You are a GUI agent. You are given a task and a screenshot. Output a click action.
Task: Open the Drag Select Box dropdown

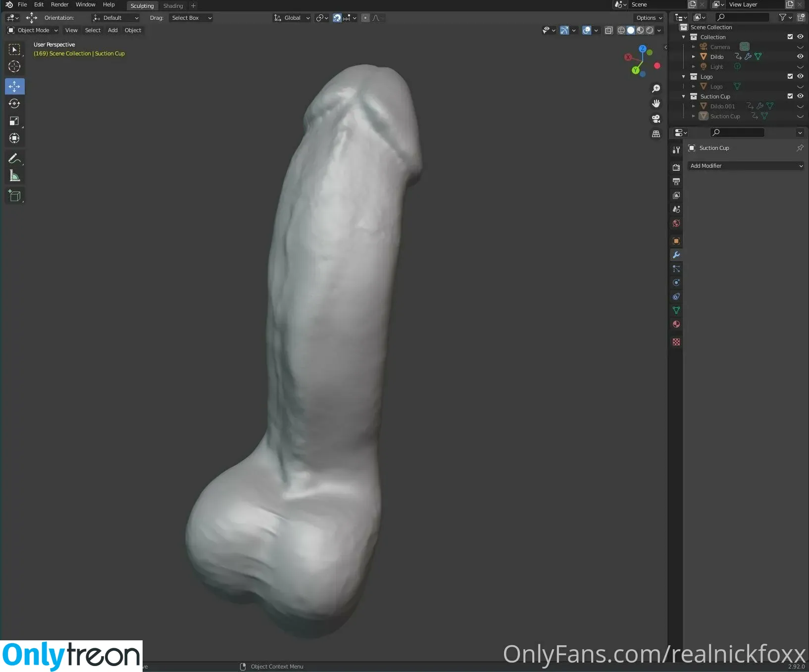(191, 18)
